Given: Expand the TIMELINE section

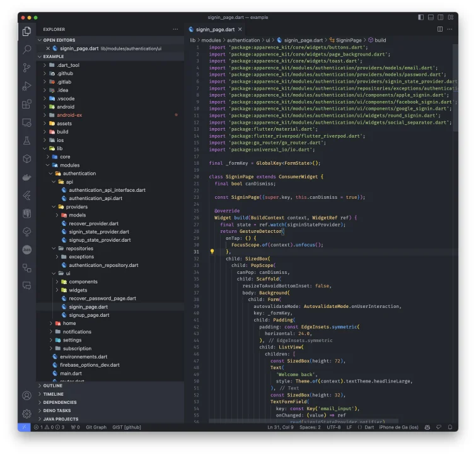Looking at the screenshot, I should [110, 394].
